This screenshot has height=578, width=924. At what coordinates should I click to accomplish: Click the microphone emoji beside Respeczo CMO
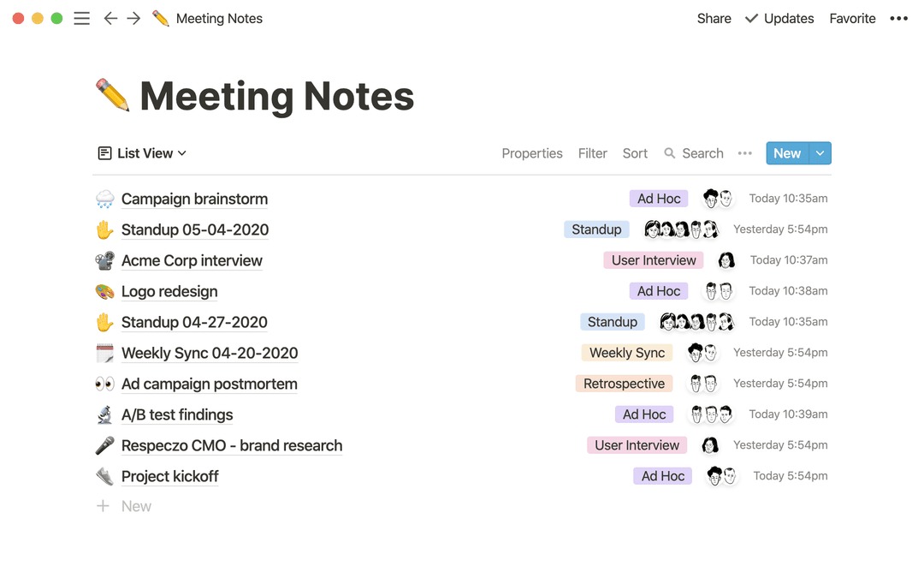[x=104, y=445]
